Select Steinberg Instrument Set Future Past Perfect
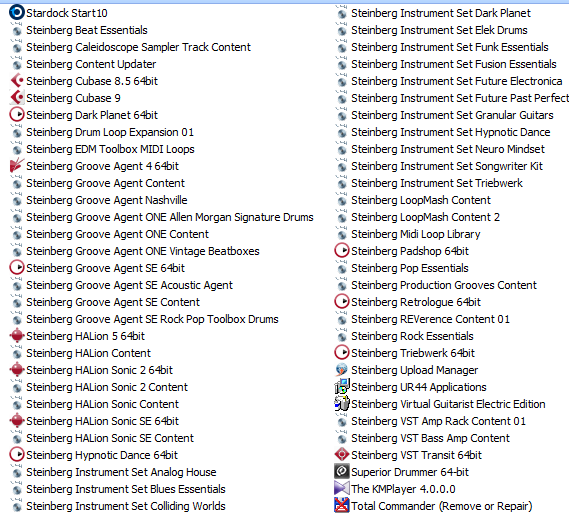Screen dimensions: 569x521 tap(460, 98)
